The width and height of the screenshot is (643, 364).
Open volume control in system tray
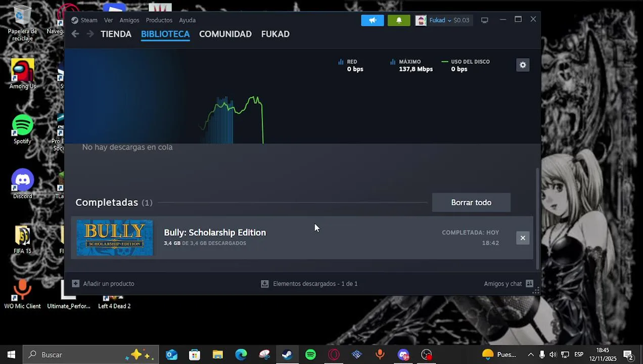(554, 355)
